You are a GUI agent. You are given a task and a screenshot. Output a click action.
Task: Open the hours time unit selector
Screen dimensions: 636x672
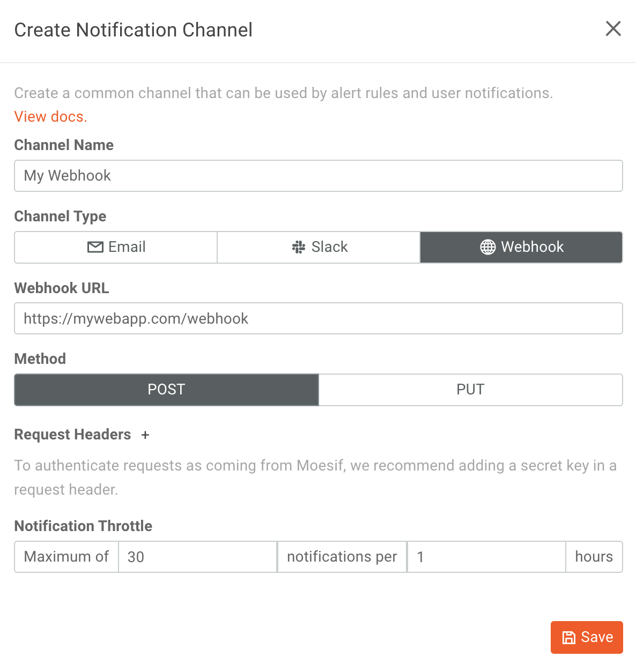pos(594,557)
